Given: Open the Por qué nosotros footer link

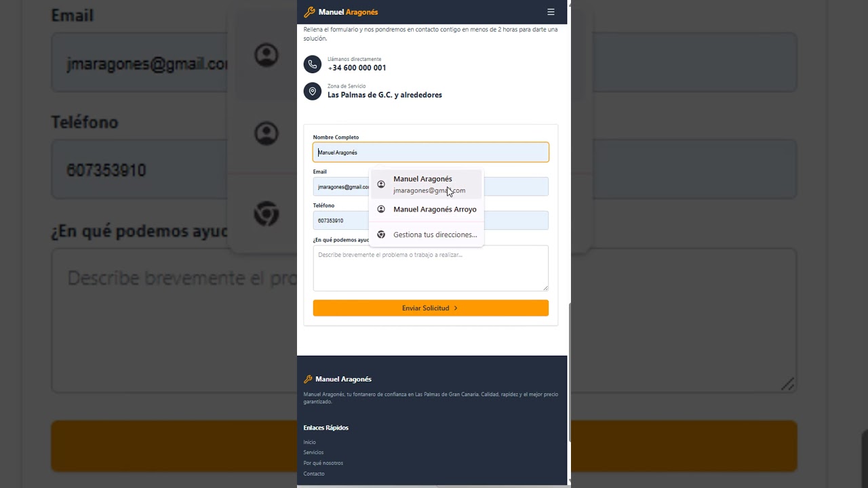Looking at the screenshot, I should [x=323, y=463].
